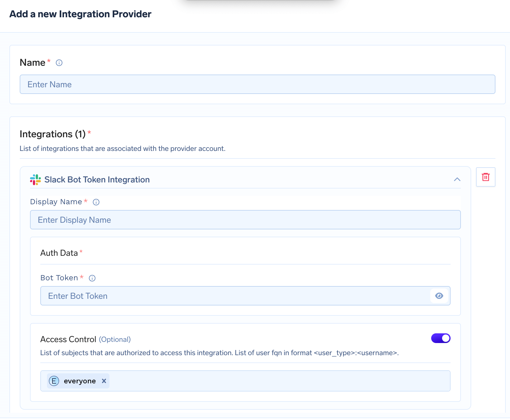Show info tooltip for Bot Token
Screen dimensions: 510x420
point(92,278)
